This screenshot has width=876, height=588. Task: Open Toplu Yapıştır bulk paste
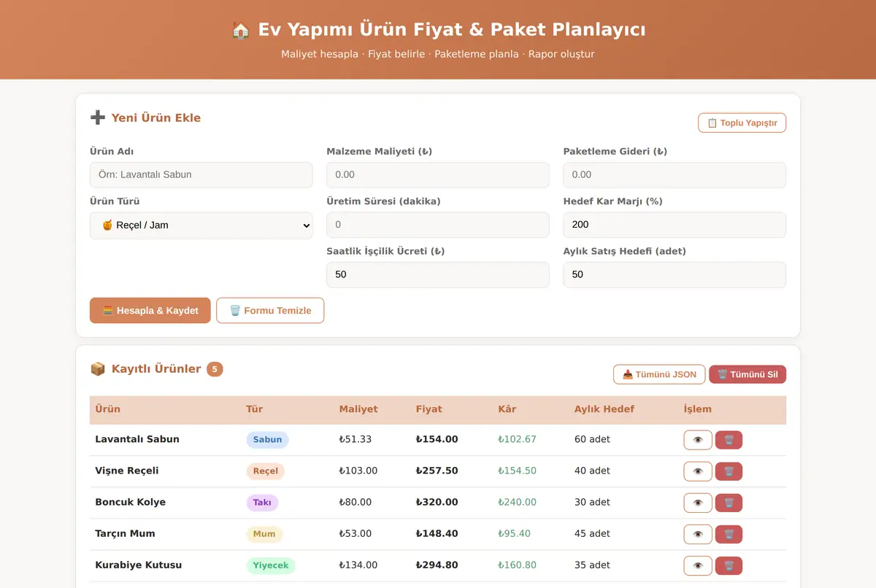pyautogui.click(x=742, y=123)
